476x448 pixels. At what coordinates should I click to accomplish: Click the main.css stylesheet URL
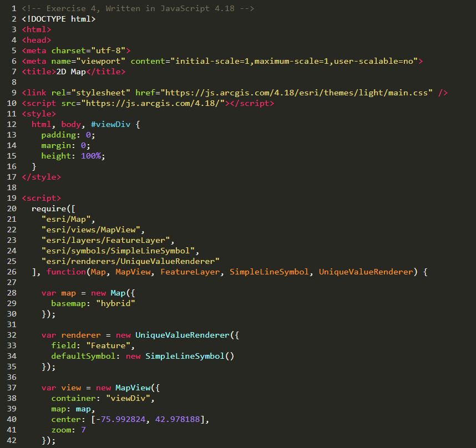(x=297, y=93)
